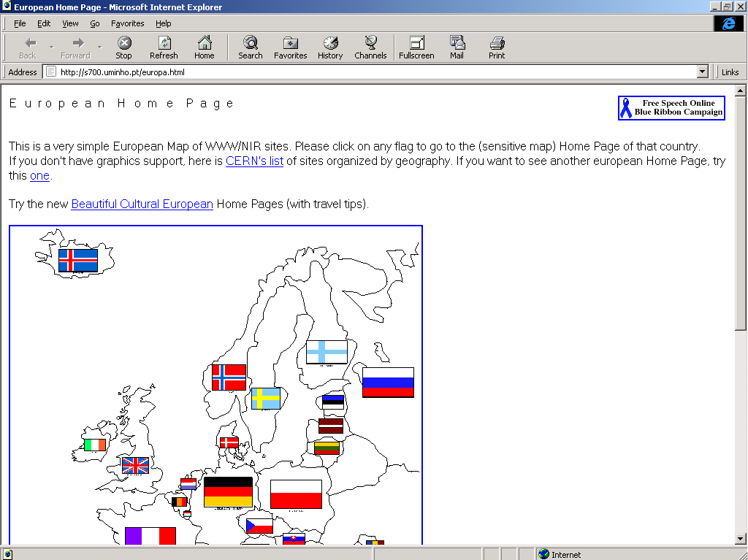Viewport: 748px width, 560px height.
Task: Switch to Fullscreen mode
Action: (416, 47)
